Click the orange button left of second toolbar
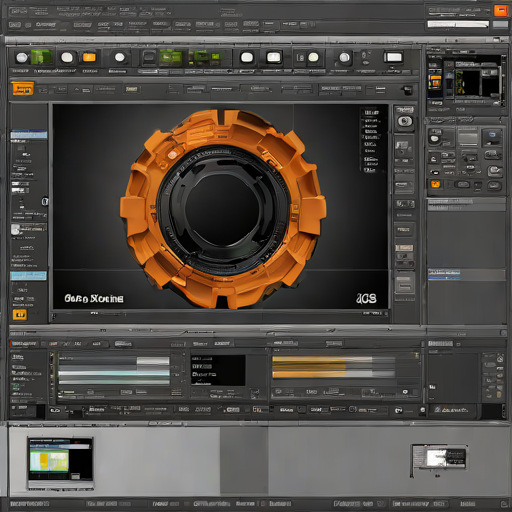 click(x=23, y=89)
